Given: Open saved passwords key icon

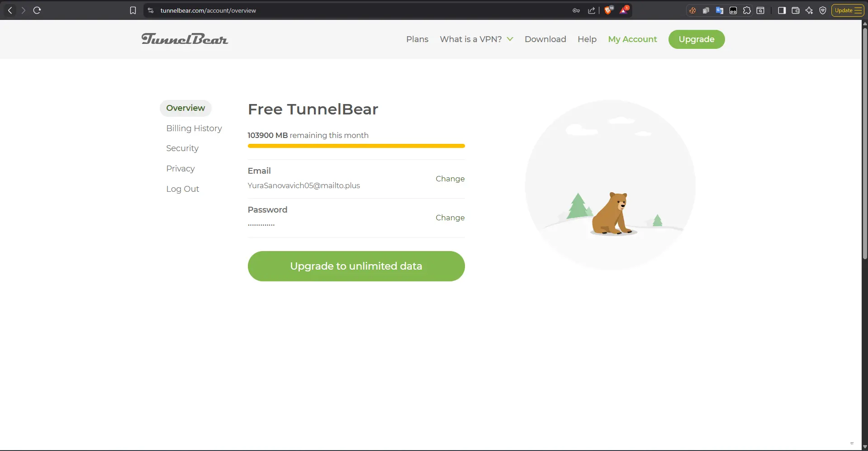Looking at the screenshot, I should pos(576,10).
